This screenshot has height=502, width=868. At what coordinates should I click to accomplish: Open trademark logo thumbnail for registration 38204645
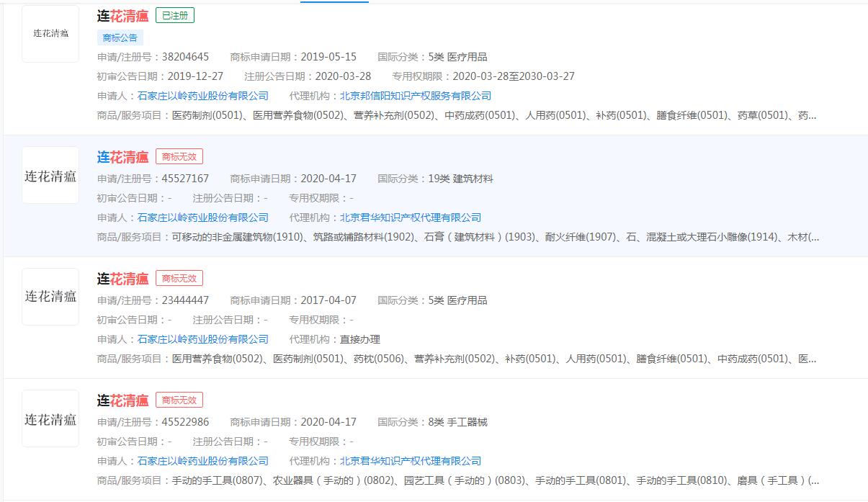click(50, 34)
